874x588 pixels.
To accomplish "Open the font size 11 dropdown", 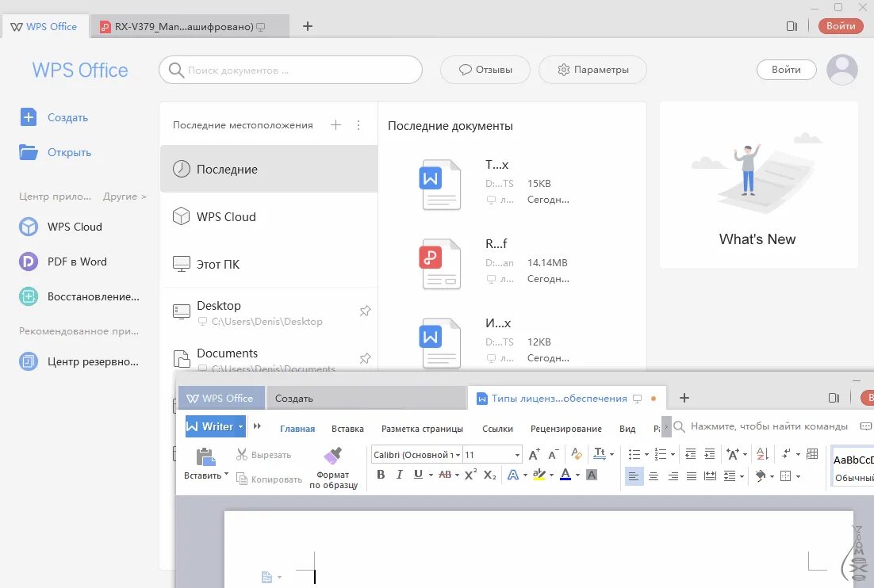I will click(517, 455).
